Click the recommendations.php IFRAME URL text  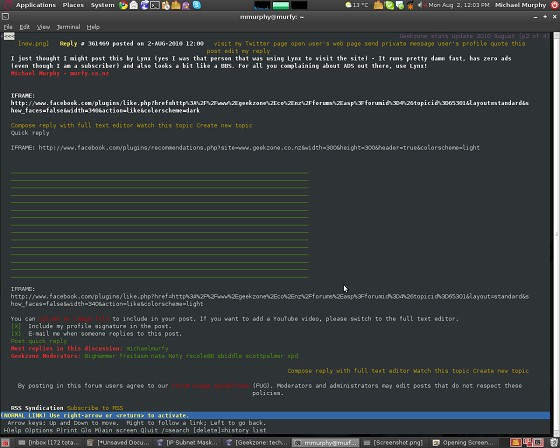tap(259, 148)
